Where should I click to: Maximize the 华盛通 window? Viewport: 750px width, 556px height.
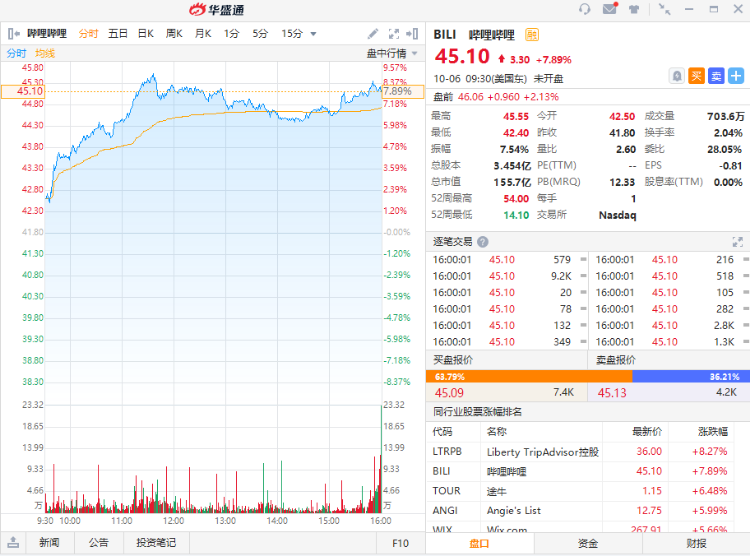point(714,9)
